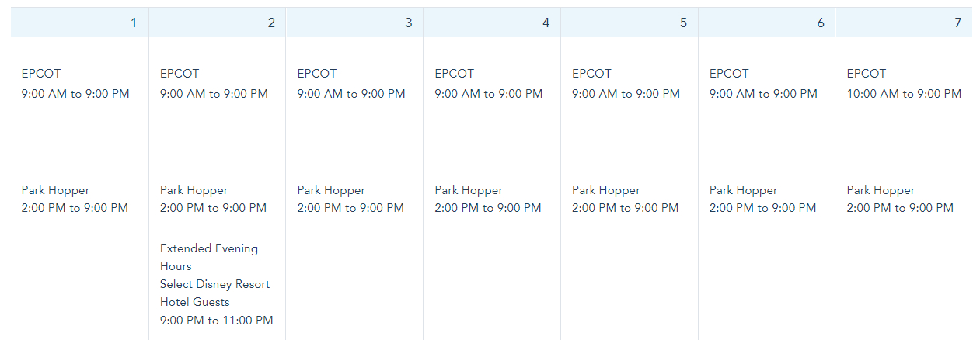Select the EPCOT label under day 7
The width and height of the screenshot is (980, 340).
[x=866, y=74]
